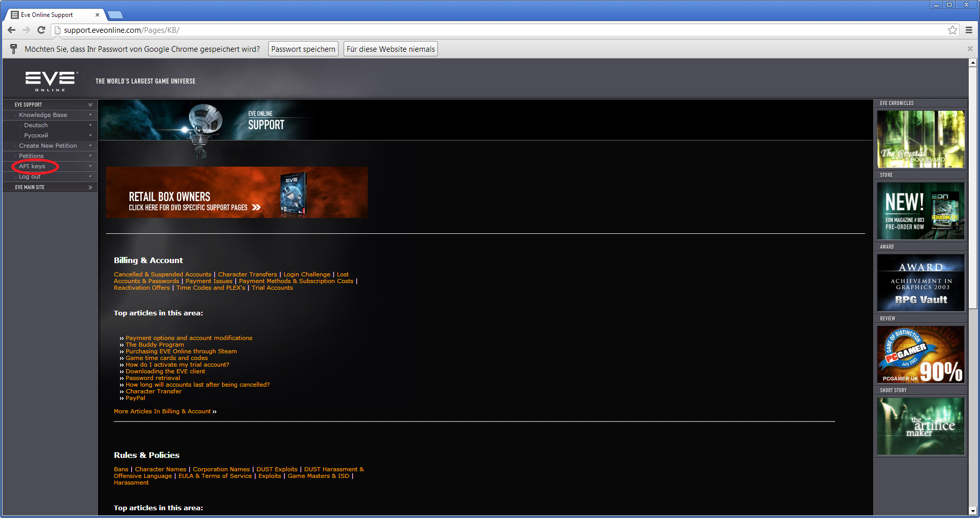The height and width of the screenshot is (521, 980).
Task: Expand the EVE Main Site section
Action: pos(90,187)
